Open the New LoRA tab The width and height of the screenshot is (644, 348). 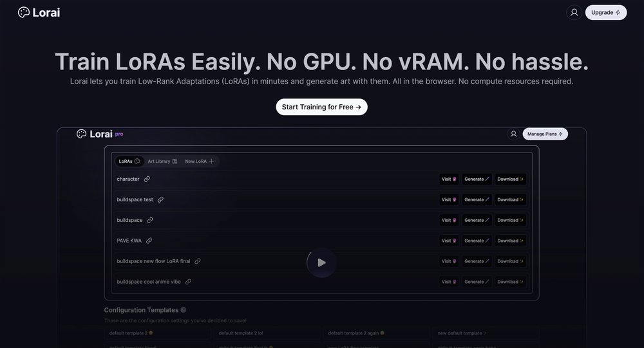click(199, 161)
